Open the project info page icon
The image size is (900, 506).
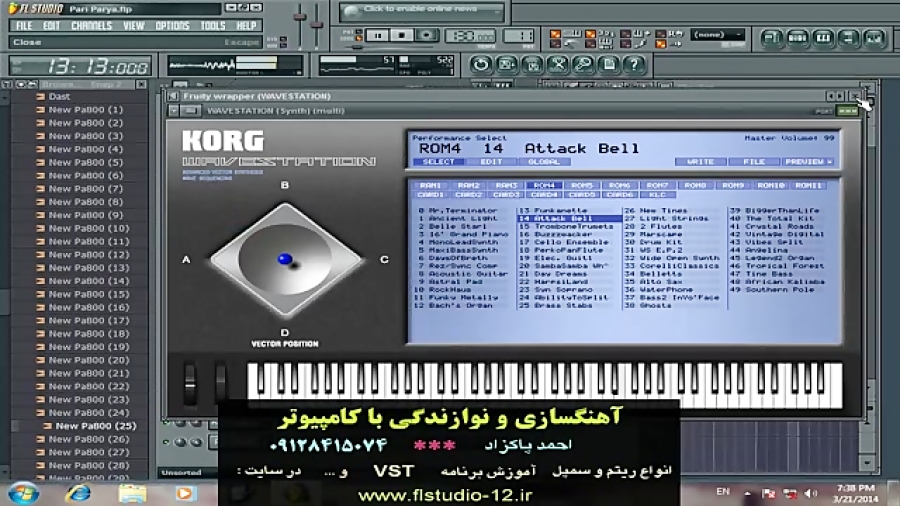point(609,64)
